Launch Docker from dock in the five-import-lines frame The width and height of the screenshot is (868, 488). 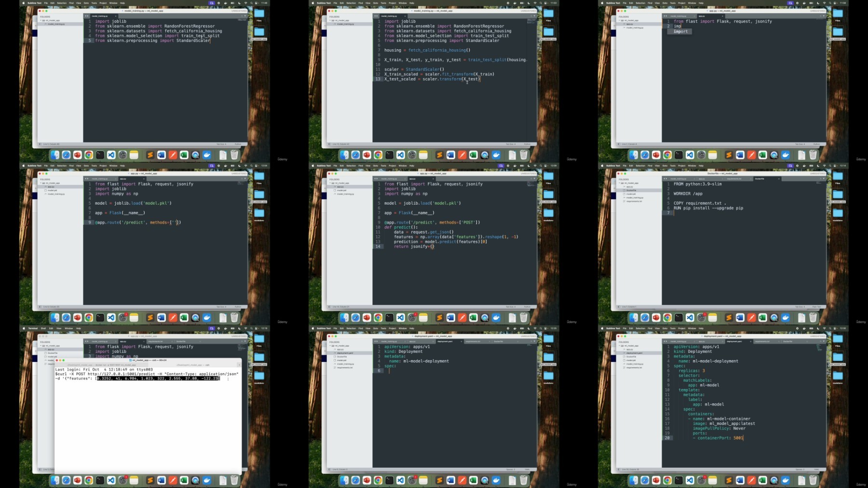click(207, 155)
